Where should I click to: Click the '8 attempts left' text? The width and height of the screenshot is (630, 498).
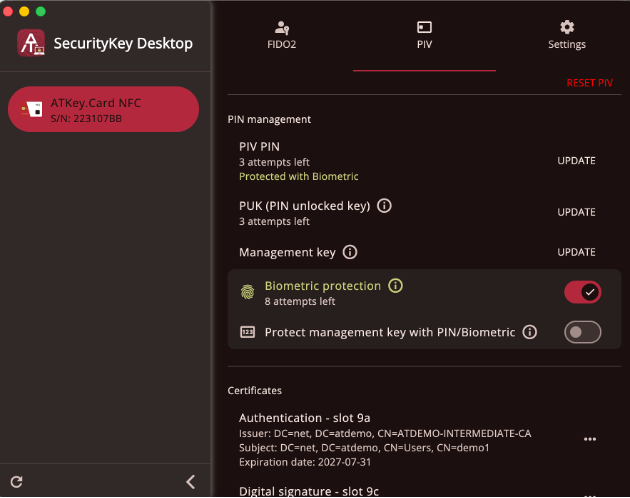[x=300, y=301]
